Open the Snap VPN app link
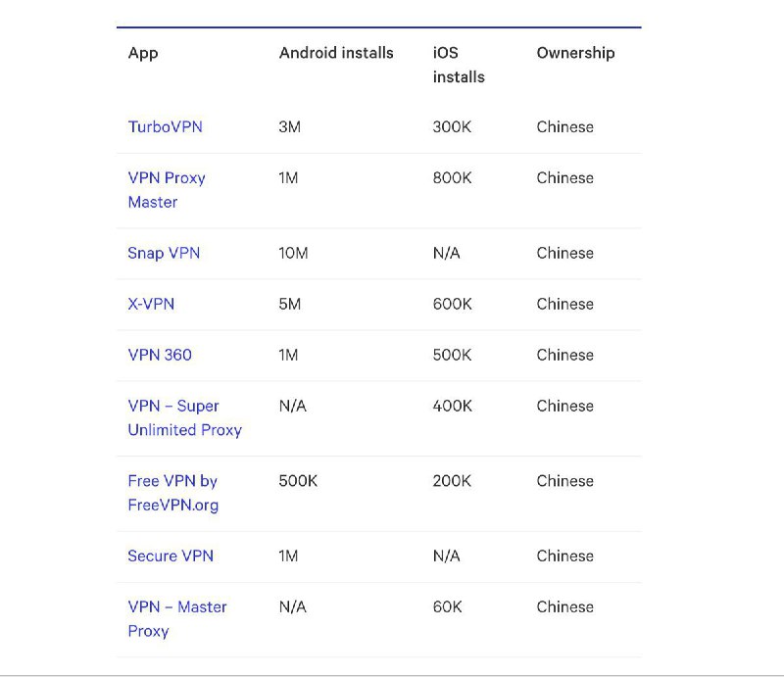Image resolution: width=784 pixels, height=677 pixels. (x=163, y=253)
